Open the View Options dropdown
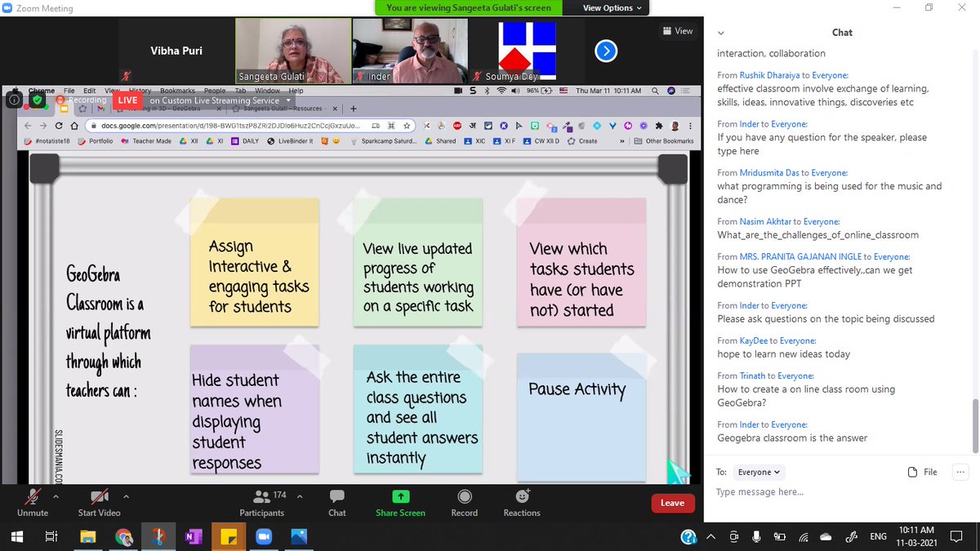The image size is (980, 551). tap(612, 8)
